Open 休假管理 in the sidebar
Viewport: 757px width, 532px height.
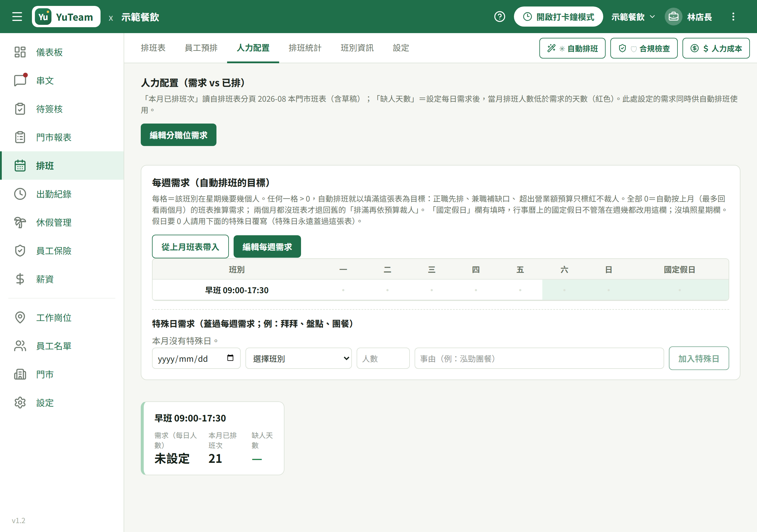62,222
